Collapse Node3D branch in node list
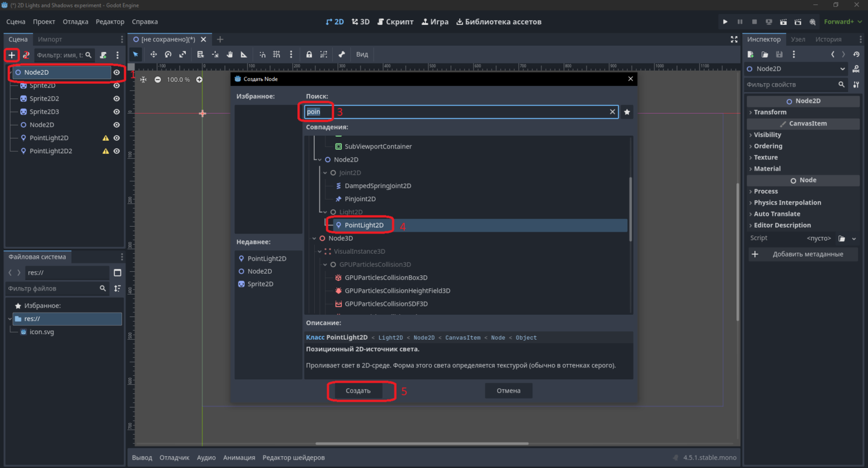The width and height of the screenshot is (868, 468). tap(314, 239)
